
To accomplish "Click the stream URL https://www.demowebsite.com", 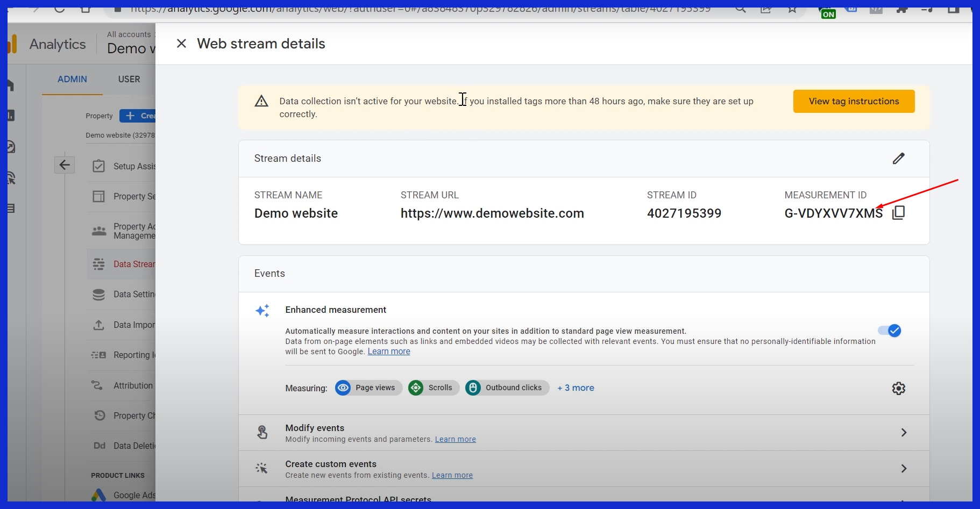I will (x=492, y=213).
